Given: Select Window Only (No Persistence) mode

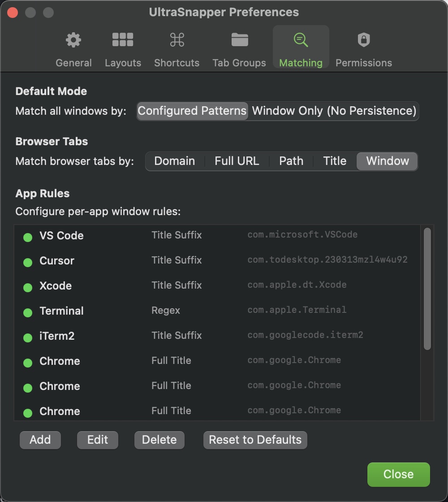Looking at the screenshot, I should [x=333, y=111].
